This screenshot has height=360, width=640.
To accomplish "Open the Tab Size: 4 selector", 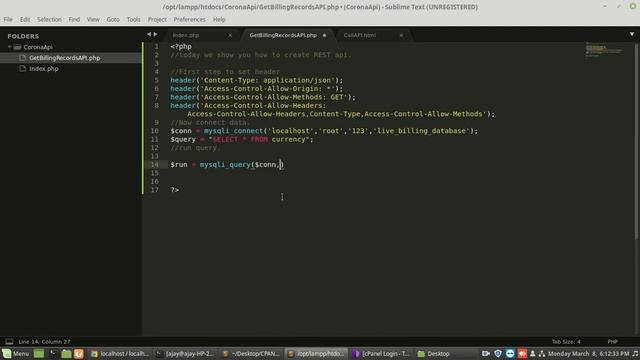I will (566, 342).
